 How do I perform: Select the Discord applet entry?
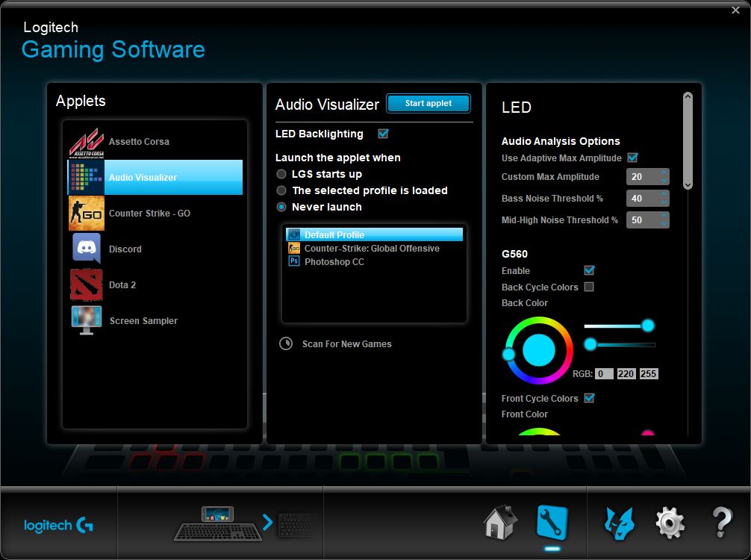[x=155, y=249]
